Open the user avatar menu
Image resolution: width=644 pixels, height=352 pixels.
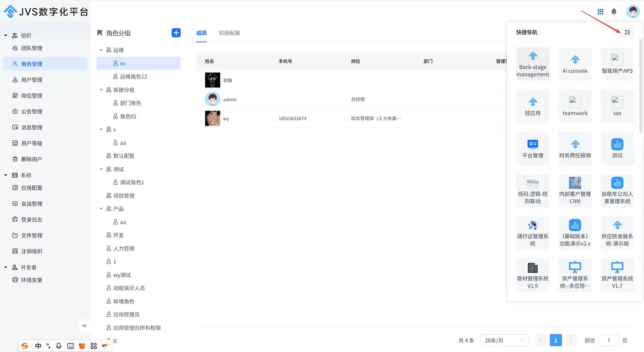point(632,12)
